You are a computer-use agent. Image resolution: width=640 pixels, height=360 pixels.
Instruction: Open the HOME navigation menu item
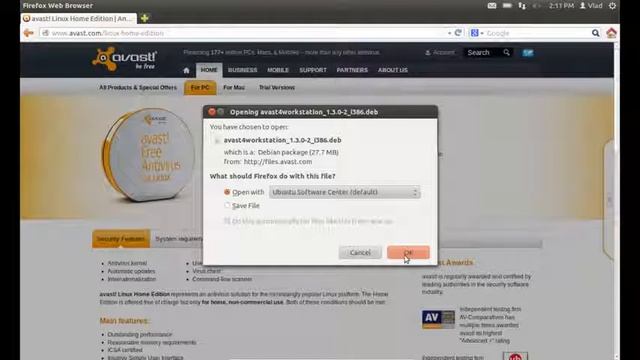[x=209, y=70]
